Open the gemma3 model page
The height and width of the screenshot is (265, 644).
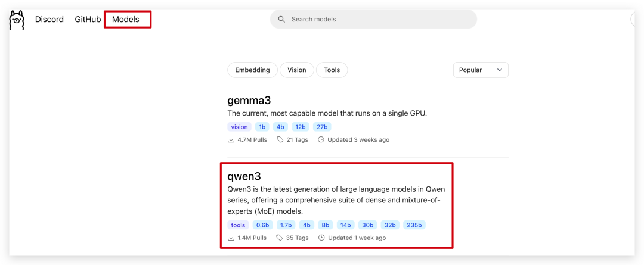(249, 101)
